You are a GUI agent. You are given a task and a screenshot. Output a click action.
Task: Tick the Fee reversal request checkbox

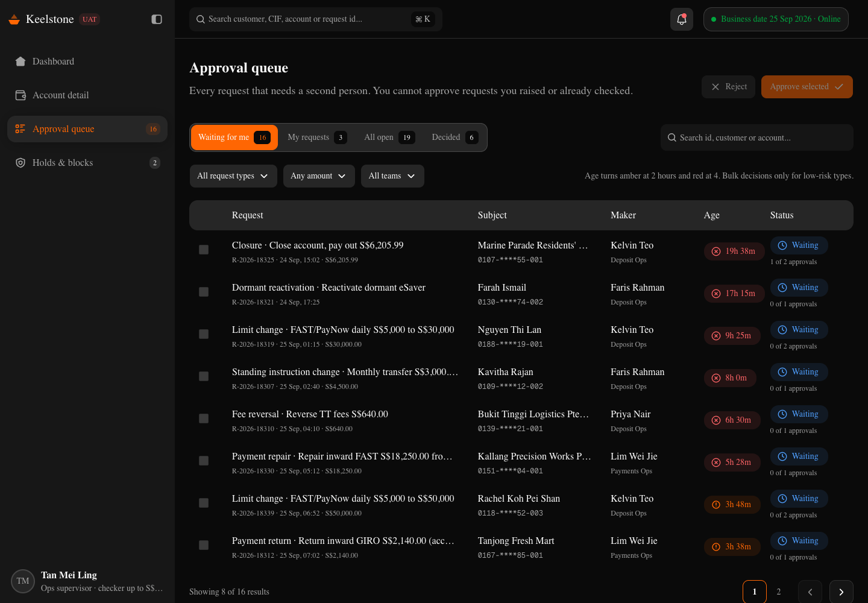[204, 418]
